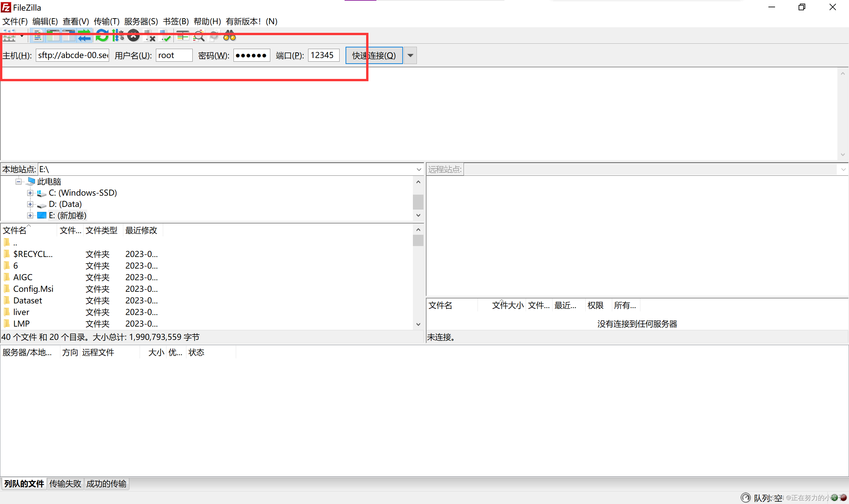The height and width of the screenshot is (504, 849).
Task: Select D: (Data) in the tree
Action: pos(65,204)
